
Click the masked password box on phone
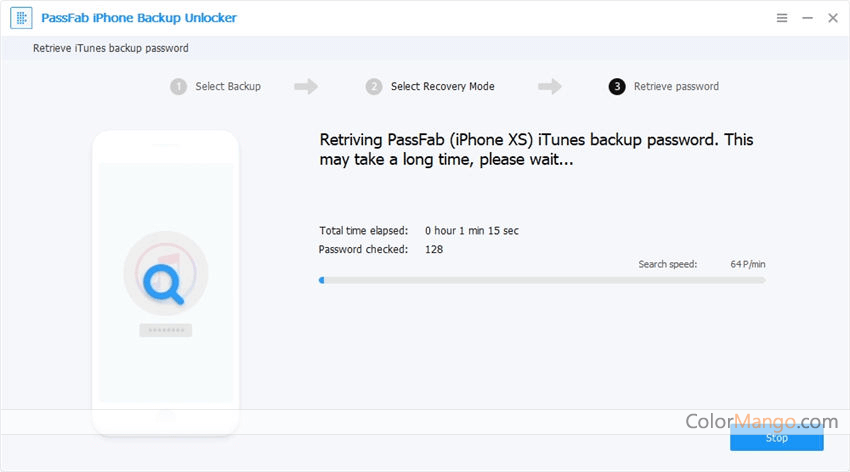click(x=165, y=330)
